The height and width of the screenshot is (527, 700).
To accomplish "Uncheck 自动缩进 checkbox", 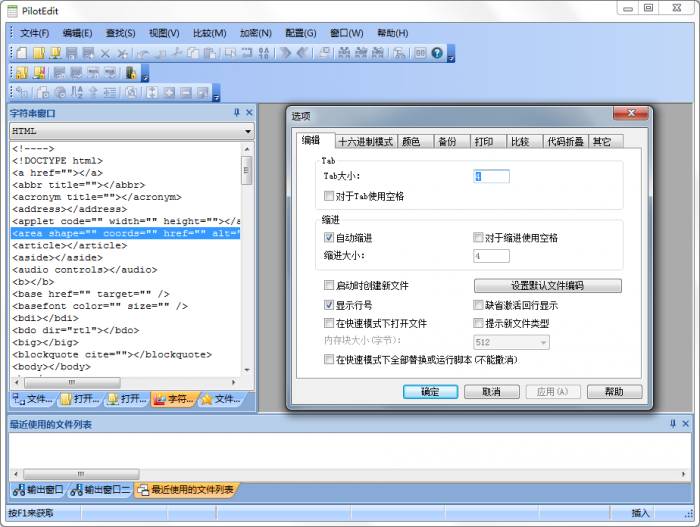I will tap(329, 237).
